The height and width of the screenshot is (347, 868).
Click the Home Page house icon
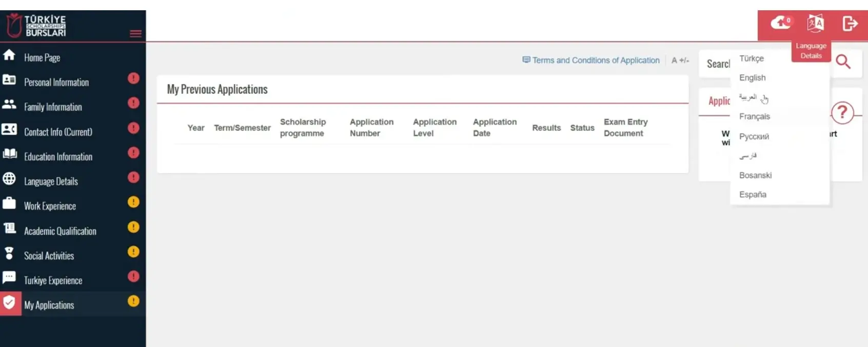9,56
